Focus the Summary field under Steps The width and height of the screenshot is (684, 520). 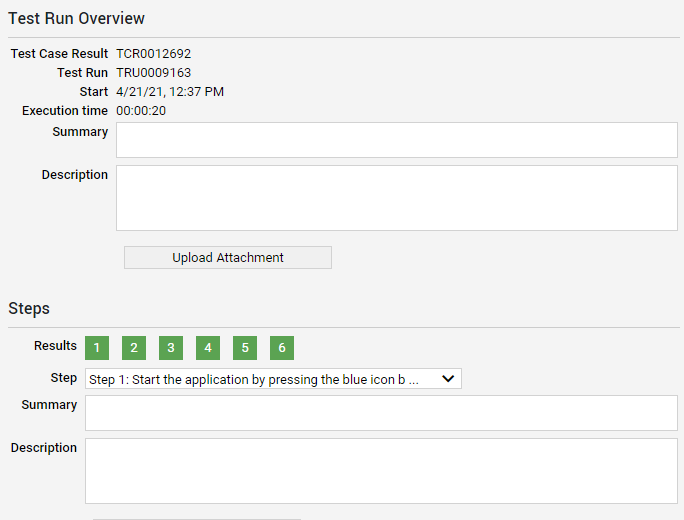tap(381, 413)
